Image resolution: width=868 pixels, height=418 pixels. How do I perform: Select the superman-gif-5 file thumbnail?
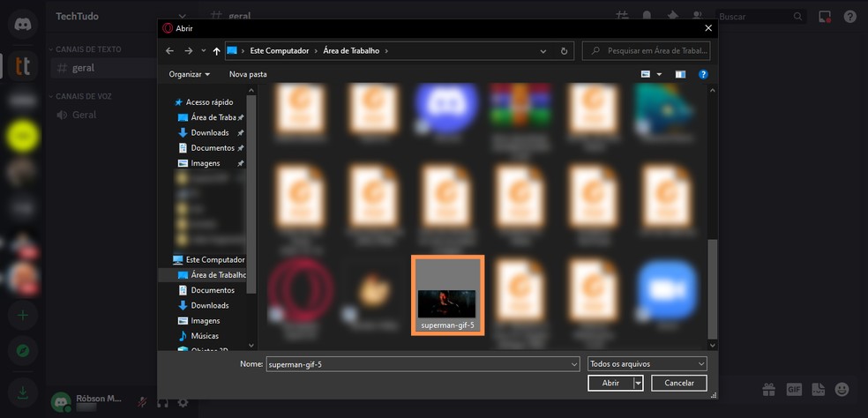[x=447, y=295]
